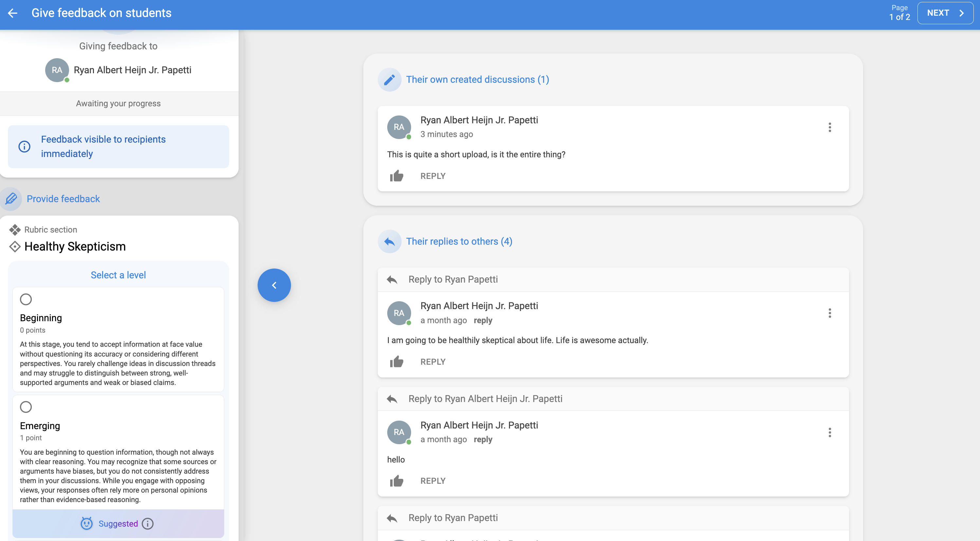Open options menu on the 3 minutes ago post
Screen dimensions: 980x541
pos(830,127)
